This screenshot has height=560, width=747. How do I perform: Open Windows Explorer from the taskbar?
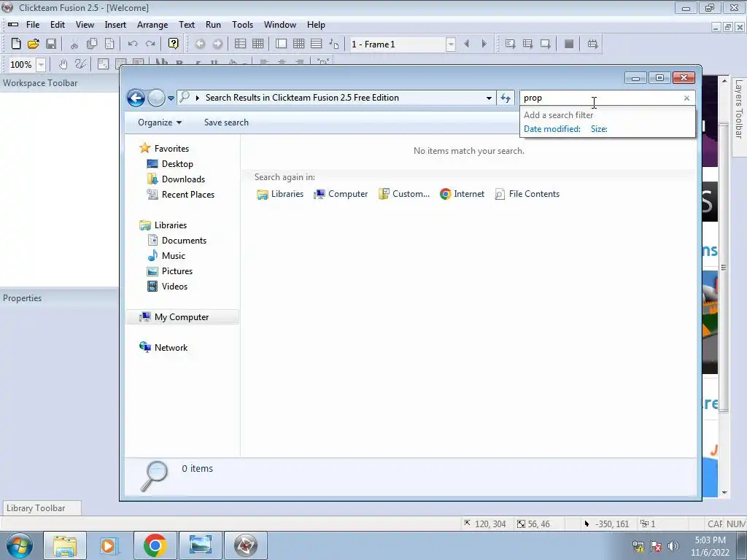pos(65,545)
